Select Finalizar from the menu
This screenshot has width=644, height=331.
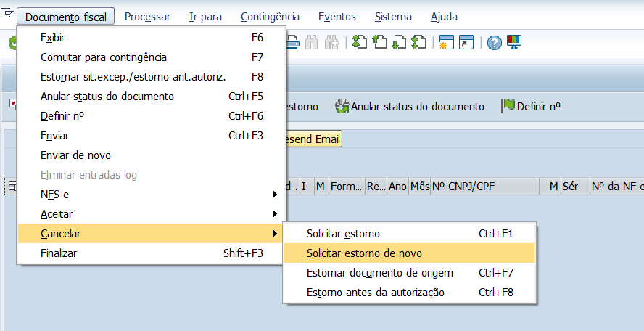point(151,253)
